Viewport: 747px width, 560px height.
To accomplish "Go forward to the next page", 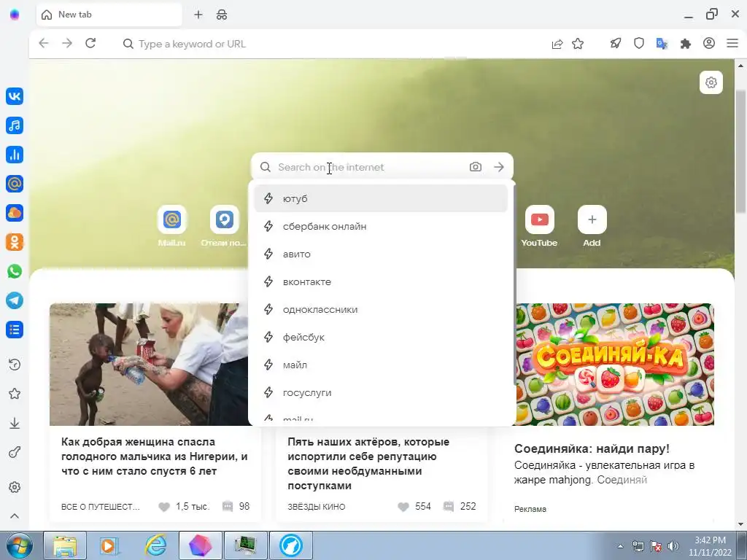I will [67, 44].
